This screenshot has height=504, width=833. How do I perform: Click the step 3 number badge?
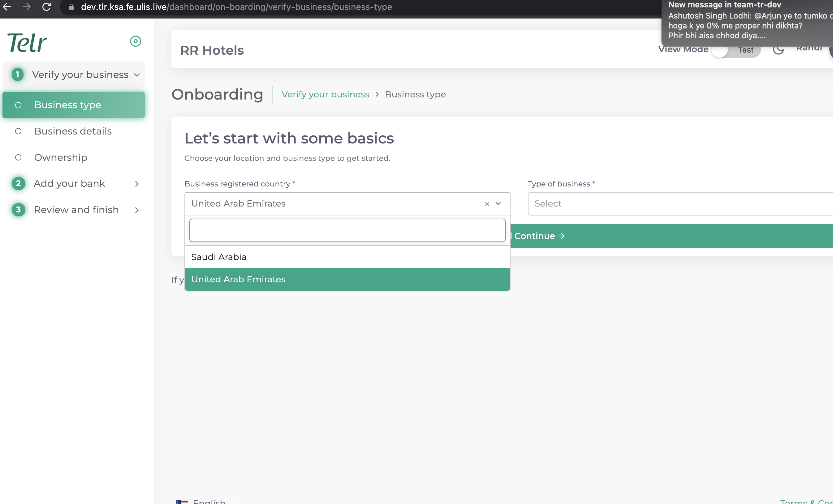pyautogui.click(x=18, y=210)
